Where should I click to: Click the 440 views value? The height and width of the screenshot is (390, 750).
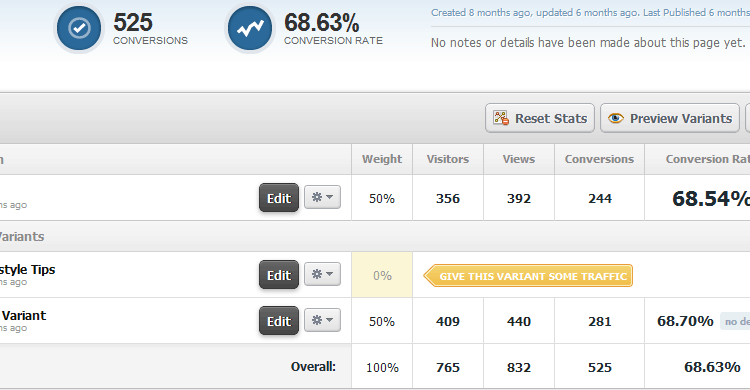[x=519, y=322]
